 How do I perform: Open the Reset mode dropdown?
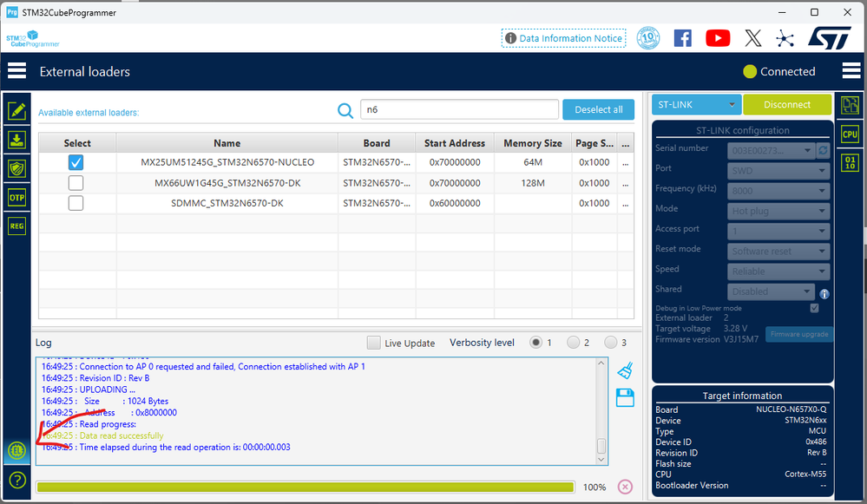tap(778, 252)
